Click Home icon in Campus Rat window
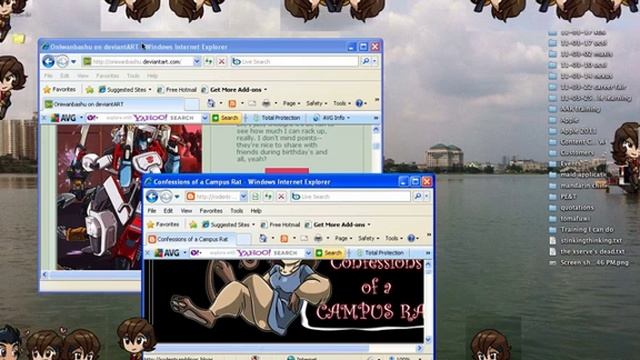640x360 pixels. pyautogui.click(x=263, y=238)
